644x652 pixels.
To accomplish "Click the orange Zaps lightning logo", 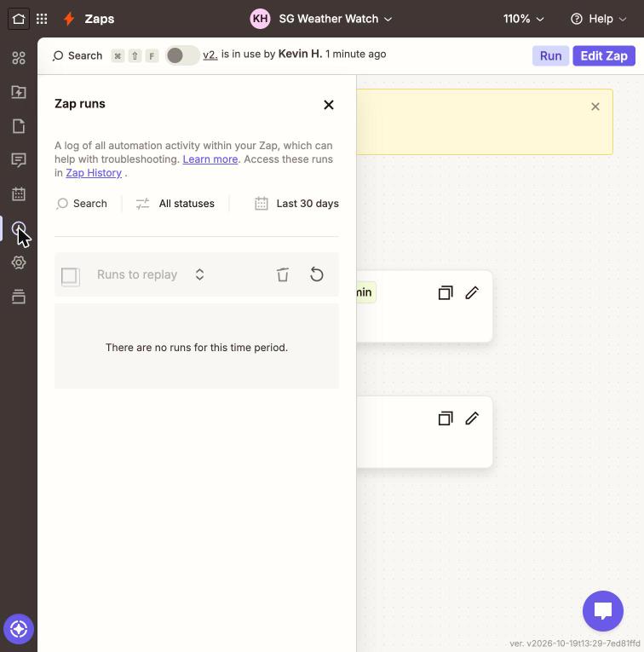I will (69, 19).
